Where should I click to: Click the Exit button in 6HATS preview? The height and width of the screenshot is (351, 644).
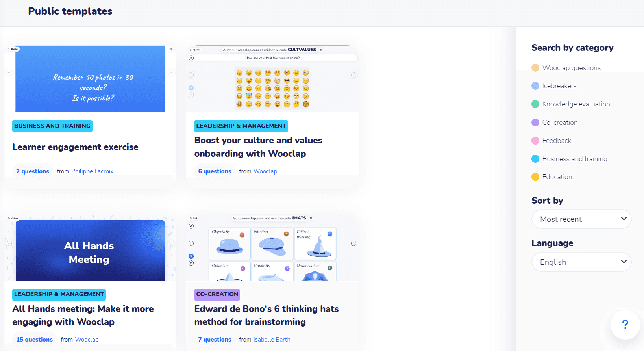click(x=194, y=218)
